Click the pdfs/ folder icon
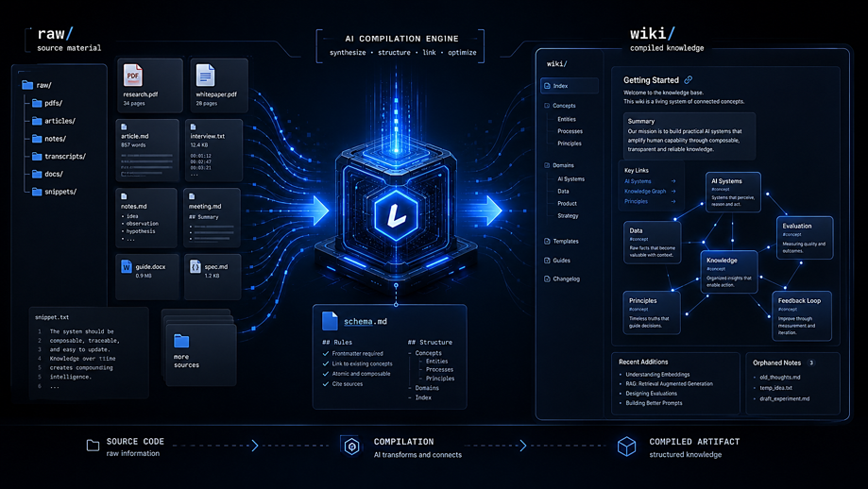 tap(37, 103)
